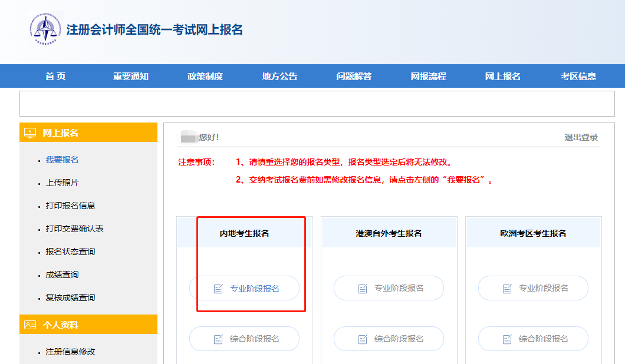Image resolution: width=625 pixels, height=364 pixels.
Task: Click form icon on 港澳台外 综合阶段报名 button
Action: (x=362, y=339)
